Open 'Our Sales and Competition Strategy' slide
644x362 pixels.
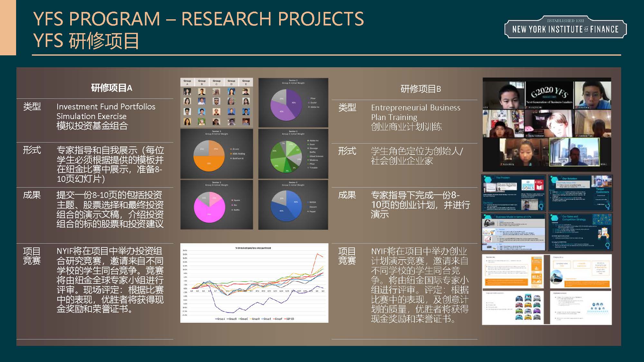[580, 232]
